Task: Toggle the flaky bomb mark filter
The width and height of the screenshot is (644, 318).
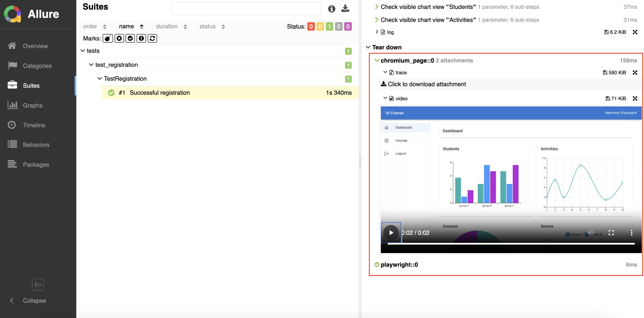Action: tap(108, 39)
